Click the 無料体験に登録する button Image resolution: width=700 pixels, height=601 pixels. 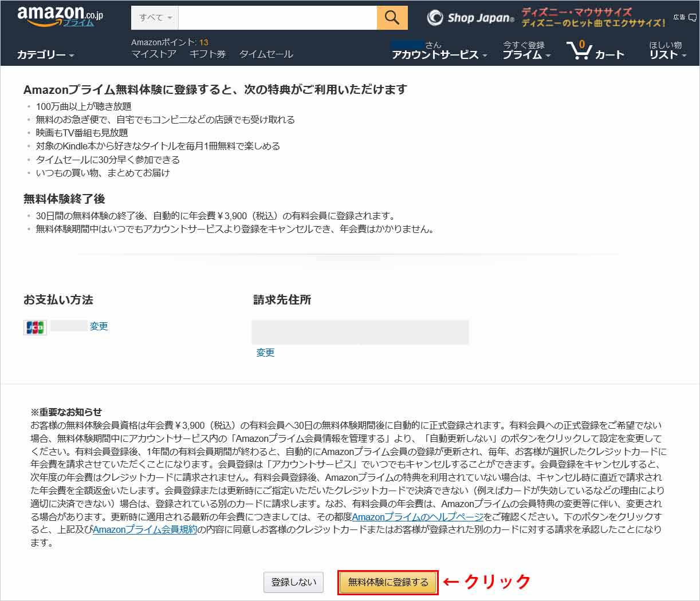click(x=388, y=582)
